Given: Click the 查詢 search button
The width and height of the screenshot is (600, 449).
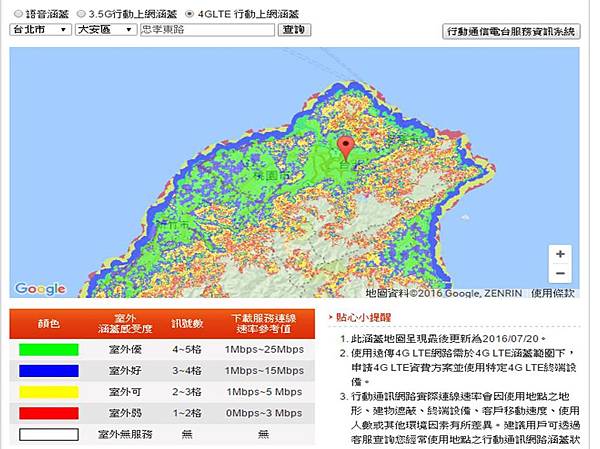Looking at the screenshot, I should (294, 30).
